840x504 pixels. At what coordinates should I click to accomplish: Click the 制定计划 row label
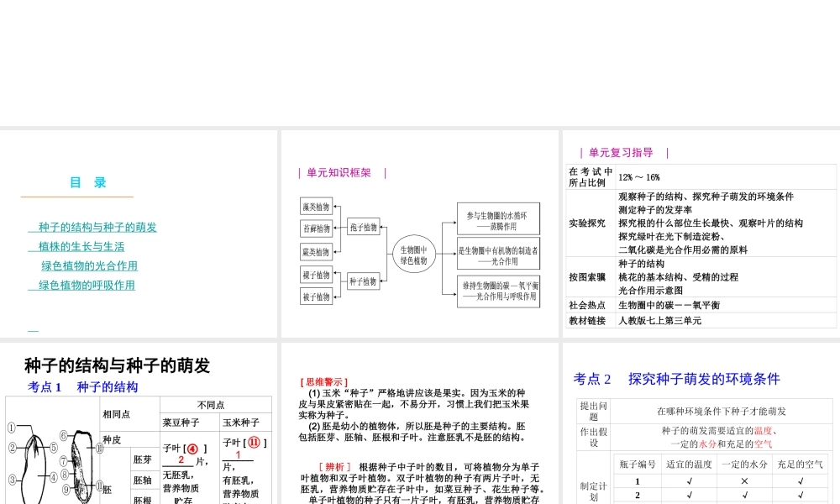click(x=594, y=491)
